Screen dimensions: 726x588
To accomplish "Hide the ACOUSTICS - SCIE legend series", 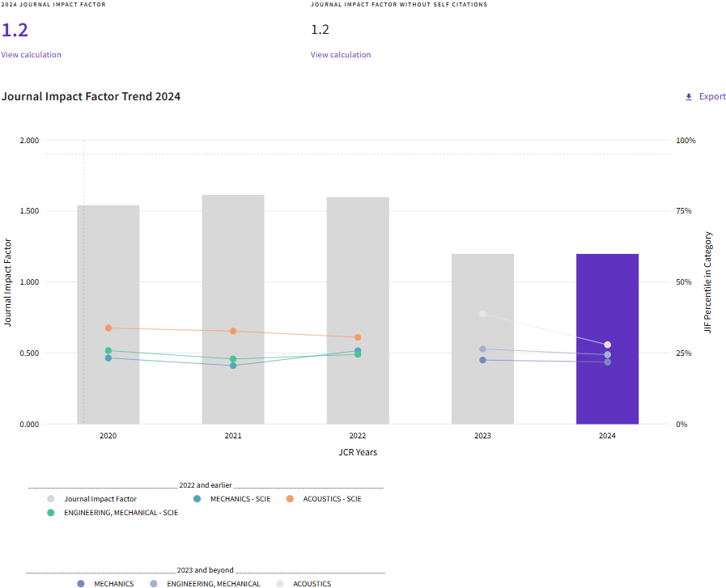I will [290, 499].
